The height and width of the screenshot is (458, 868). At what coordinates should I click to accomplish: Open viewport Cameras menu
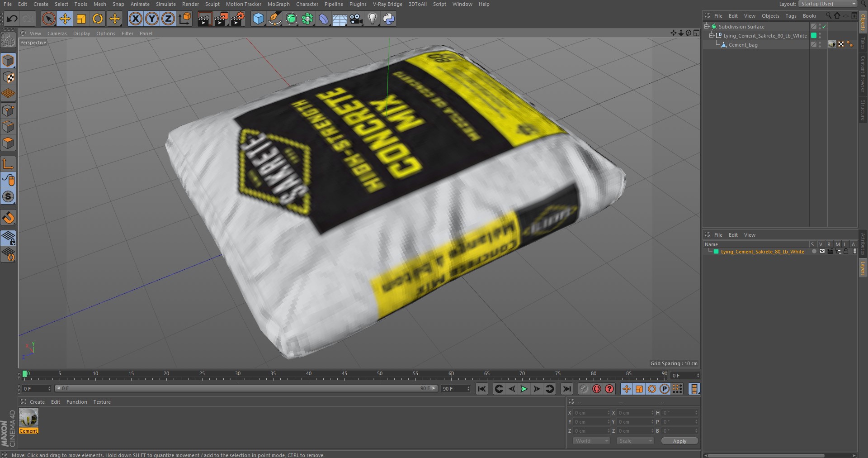tap(57, 33)
